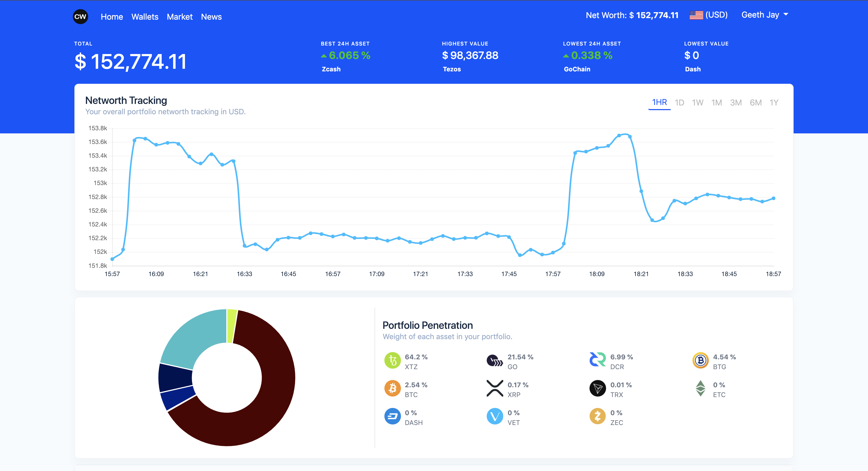
Task: Click the 18:57 chart data point
Action: pos(773,199)
